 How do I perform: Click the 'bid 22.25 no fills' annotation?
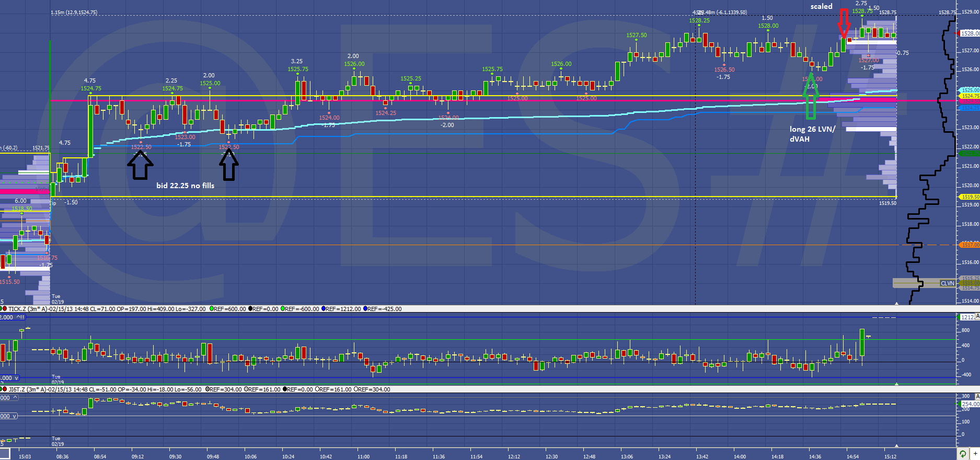(x=186, y=186)
